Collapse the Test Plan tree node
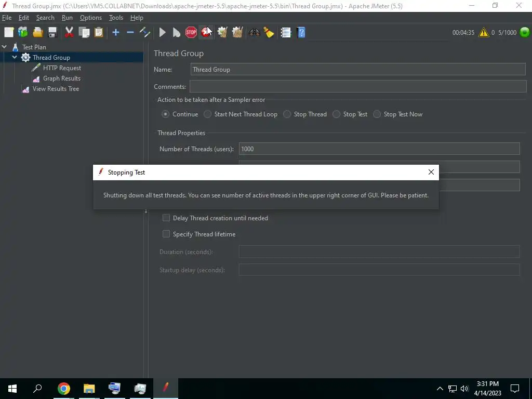 pyautogui.click(x=4, y=47)
